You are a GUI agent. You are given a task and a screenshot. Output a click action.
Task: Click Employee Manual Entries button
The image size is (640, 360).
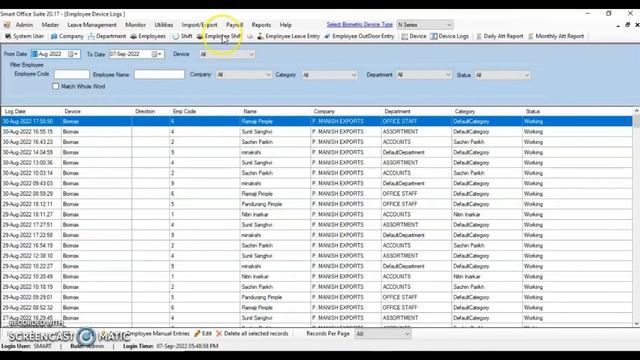click(x=158, y=333)
